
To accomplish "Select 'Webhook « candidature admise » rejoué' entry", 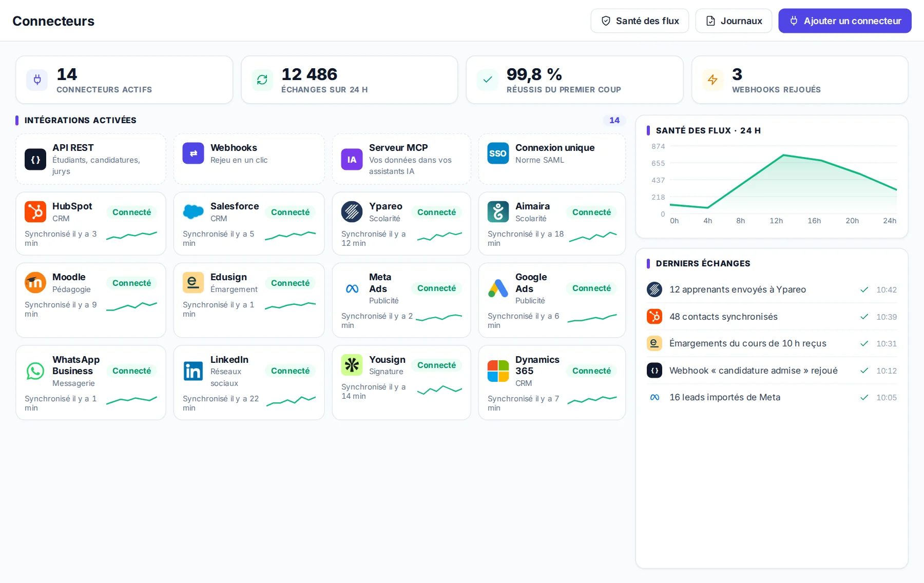I will (772, 371).
